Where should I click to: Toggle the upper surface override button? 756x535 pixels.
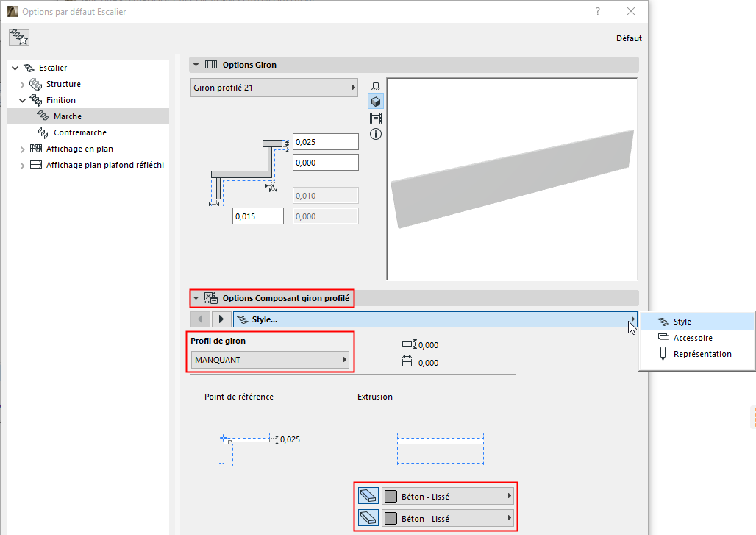pos(368,495)
